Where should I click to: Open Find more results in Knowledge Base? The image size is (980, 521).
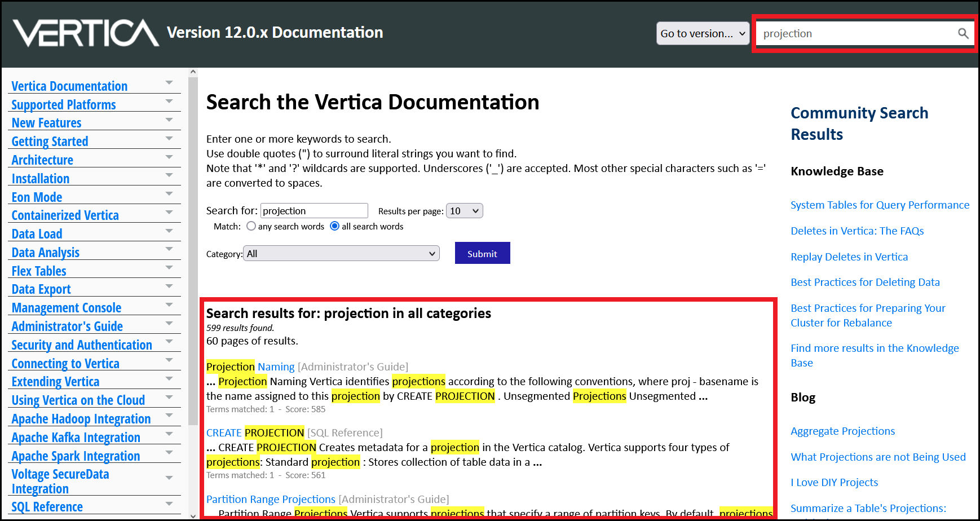pos(875,356)
